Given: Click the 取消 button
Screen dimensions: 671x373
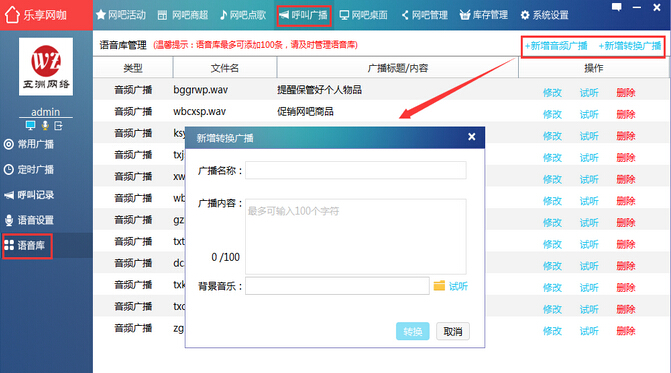Looking at the screenshot, I should click(x=453, y=332).
